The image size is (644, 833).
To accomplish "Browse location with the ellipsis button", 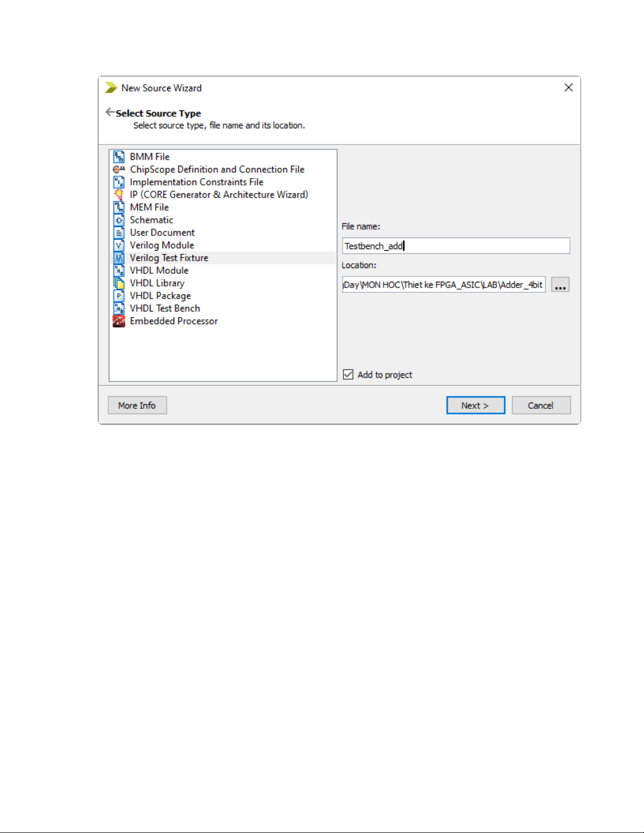I will pos(560,284).
